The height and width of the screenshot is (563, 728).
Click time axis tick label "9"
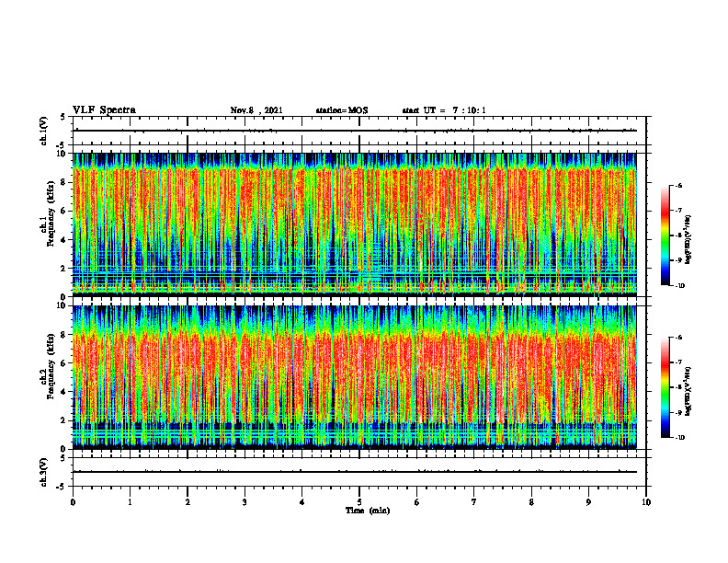click(588, 502)
